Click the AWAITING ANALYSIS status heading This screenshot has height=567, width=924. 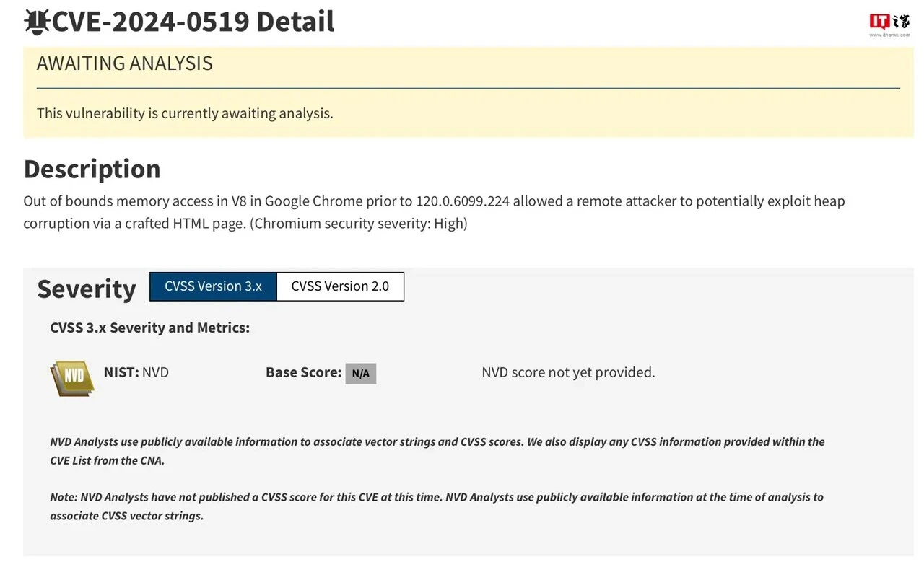coord(124,63)
